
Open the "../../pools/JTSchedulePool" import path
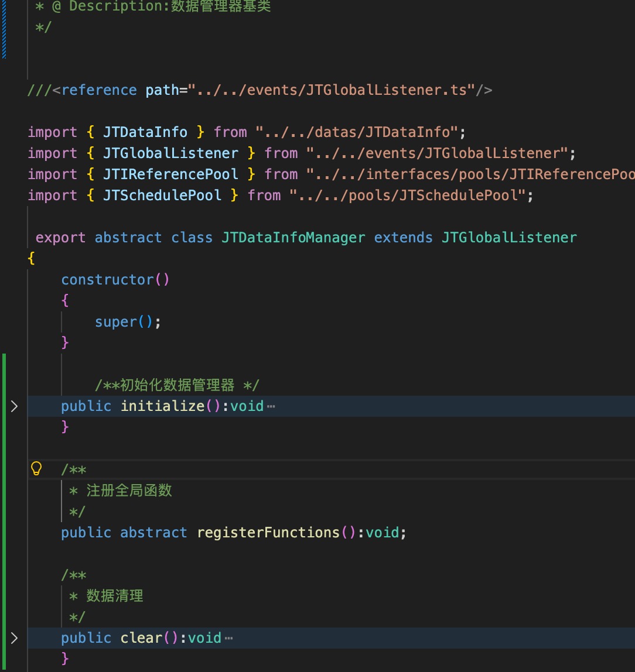click(408, 196)
